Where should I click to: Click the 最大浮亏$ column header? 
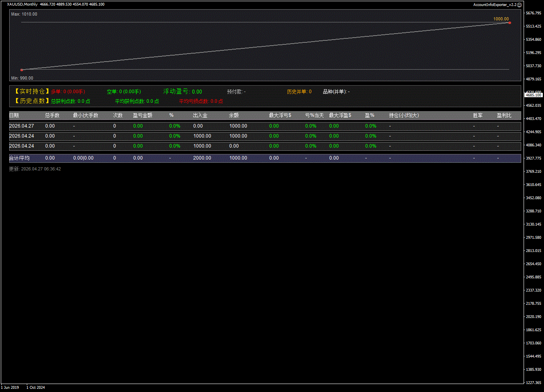click(280, 115)
